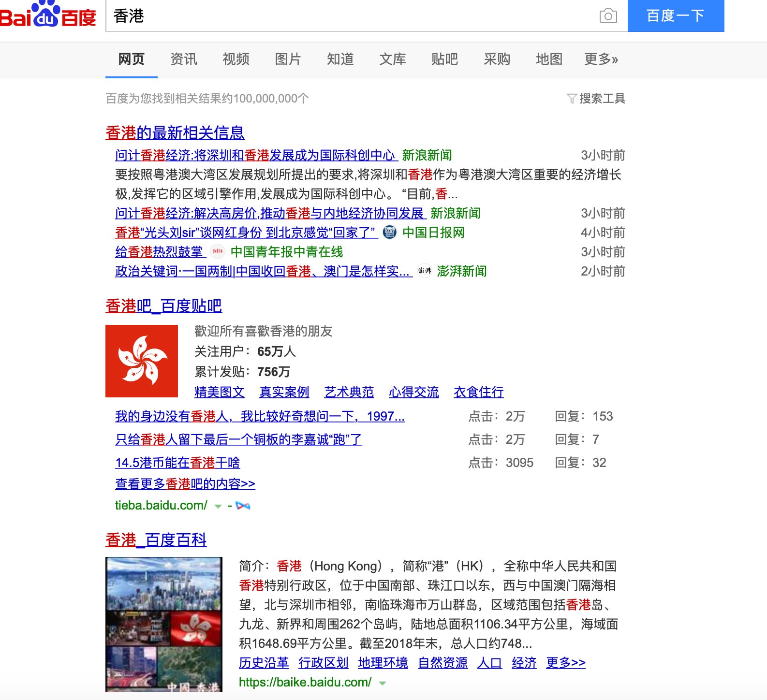The height and width of the screenshot is (700, 767).
Task: Open 经济 baike section link
Action: click(524, 663)
